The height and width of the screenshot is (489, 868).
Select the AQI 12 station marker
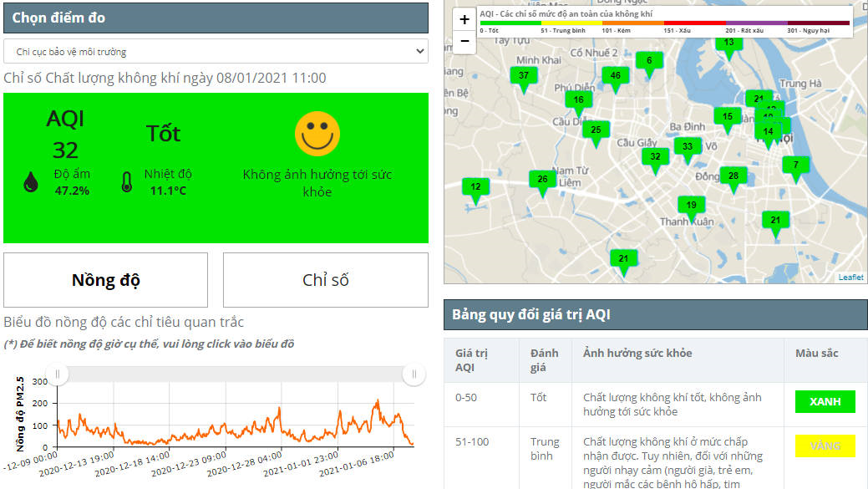click(475, 188)
